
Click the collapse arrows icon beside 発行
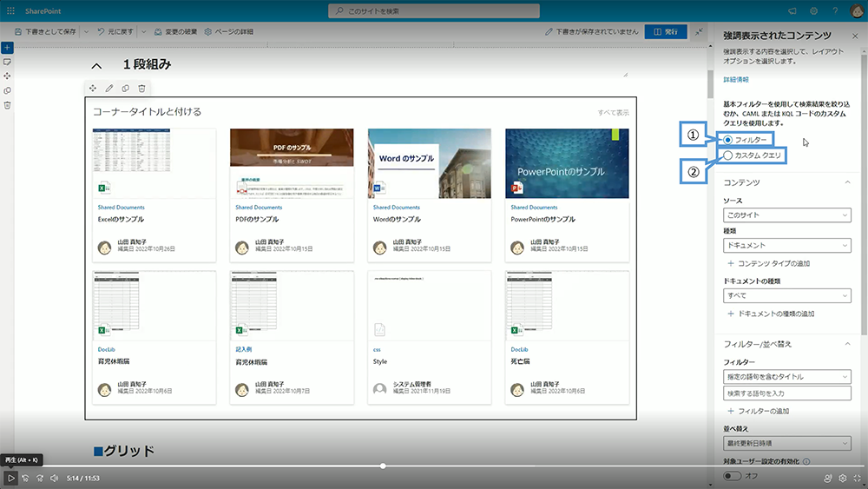tap(699, 31)
